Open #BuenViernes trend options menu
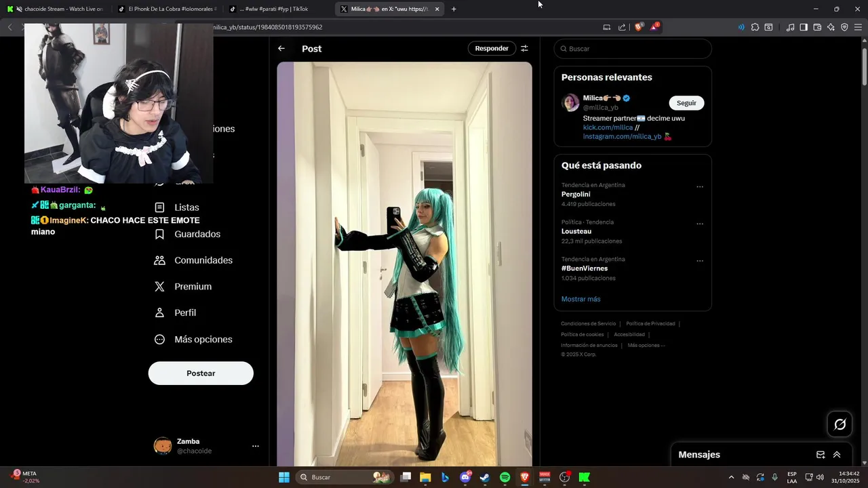The image size is (868, 488). tap(700, 261)
